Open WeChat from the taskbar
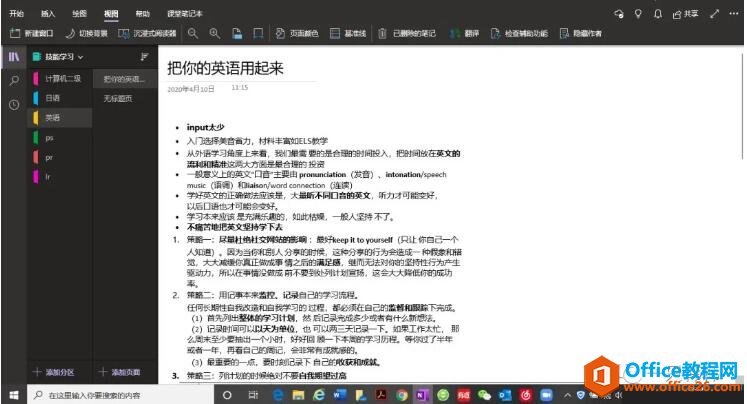747x404 pixels. click(x=484, y=395)
